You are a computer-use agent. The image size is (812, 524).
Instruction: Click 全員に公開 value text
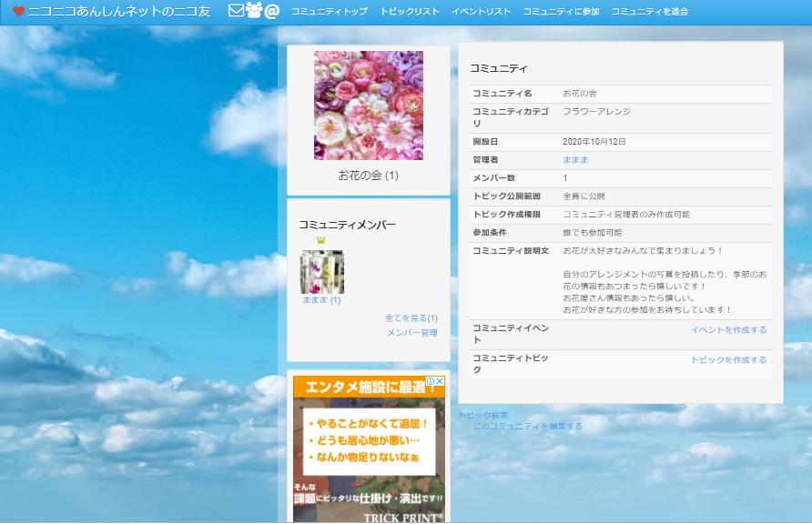(584, 196)
